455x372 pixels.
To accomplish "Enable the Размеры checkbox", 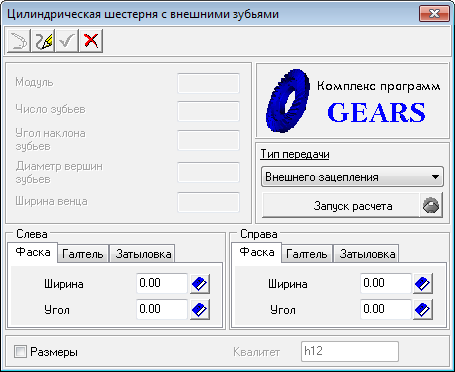I will 20,352.
